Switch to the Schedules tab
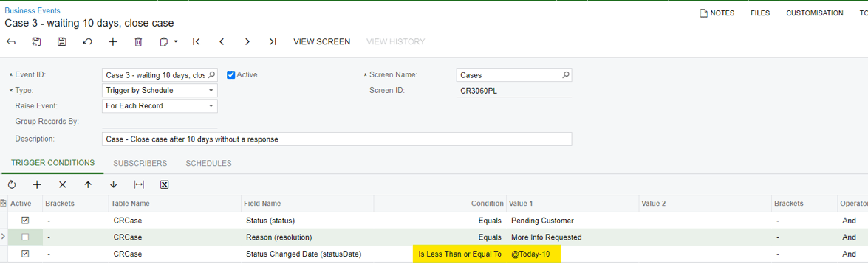This screenshot has width=868, height=267. pos(209,164)
